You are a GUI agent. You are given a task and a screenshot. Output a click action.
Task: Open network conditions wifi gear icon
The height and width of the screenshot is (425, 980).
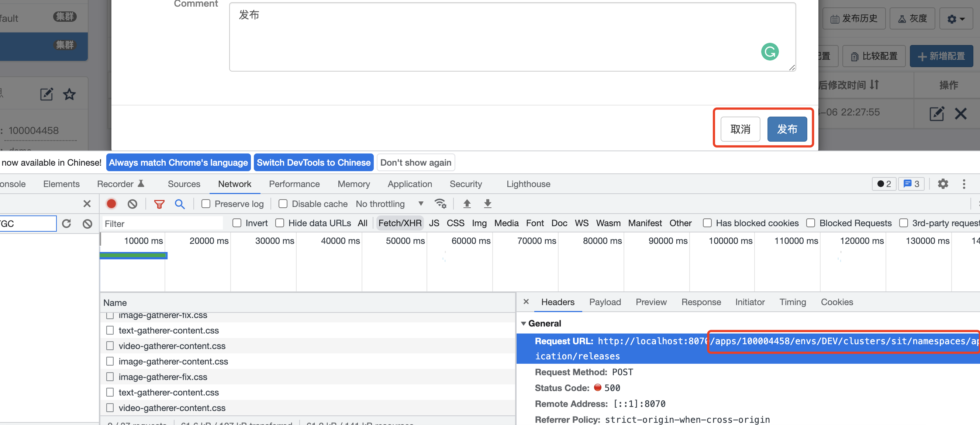pyautogui.click(x=441, y=204)
